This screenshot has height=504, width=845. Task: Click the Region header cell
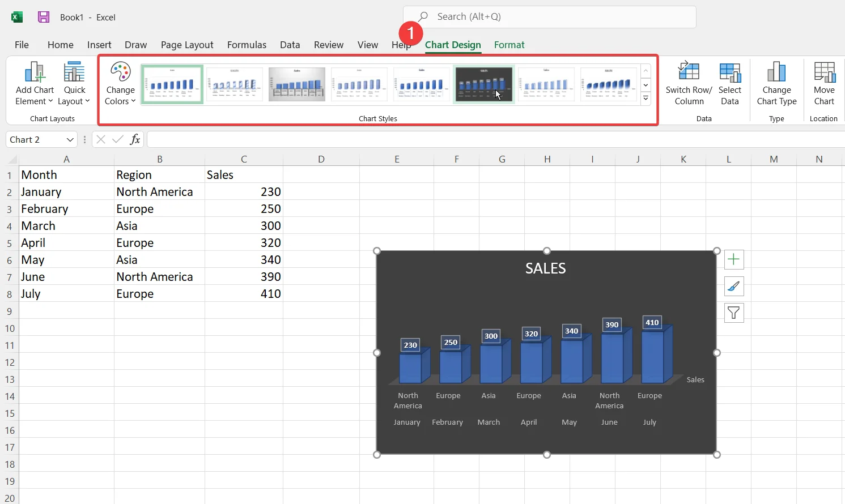[159, 174]
